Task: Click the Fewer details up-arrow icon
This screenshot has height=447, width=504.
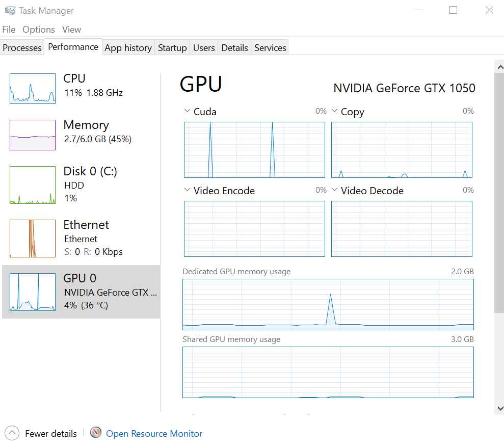Action: tap(12, 433)
